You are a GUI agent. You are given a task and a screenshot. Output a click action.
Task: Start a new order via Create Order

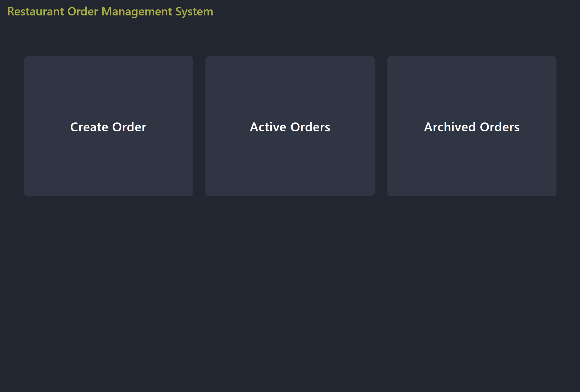pos(108,127)
